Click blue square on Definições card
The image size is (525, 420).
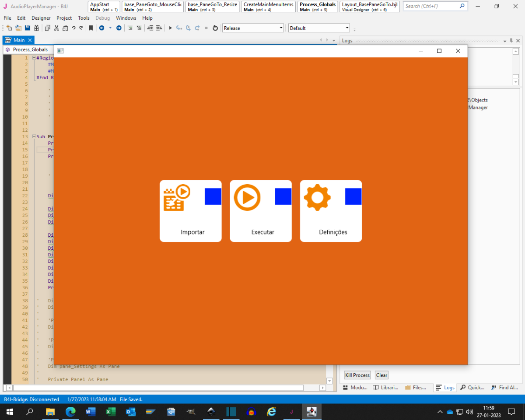pos(353,196)
